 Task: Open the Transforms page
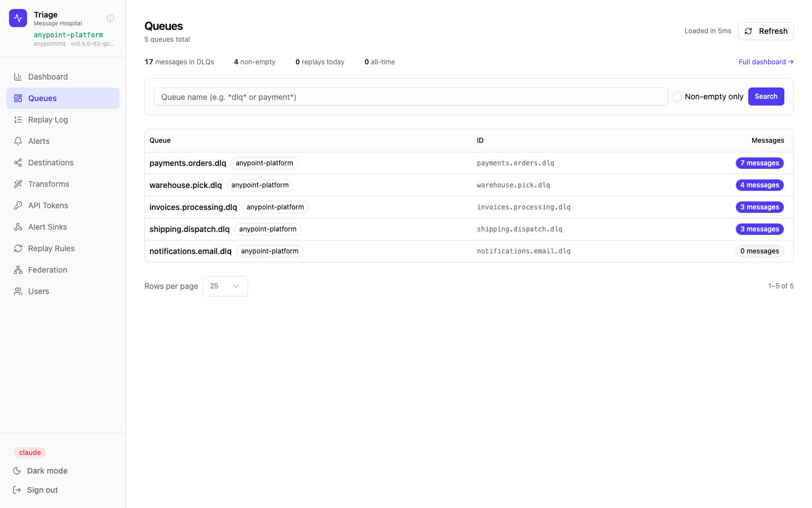[x=63, y=184]
